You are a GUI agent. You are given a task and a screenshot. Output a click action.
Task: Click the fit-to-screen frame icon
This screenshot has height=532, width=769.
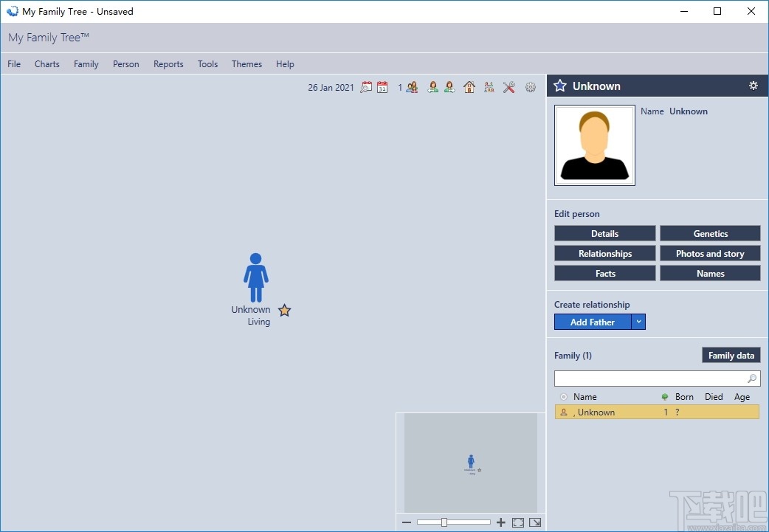(518, 522)
